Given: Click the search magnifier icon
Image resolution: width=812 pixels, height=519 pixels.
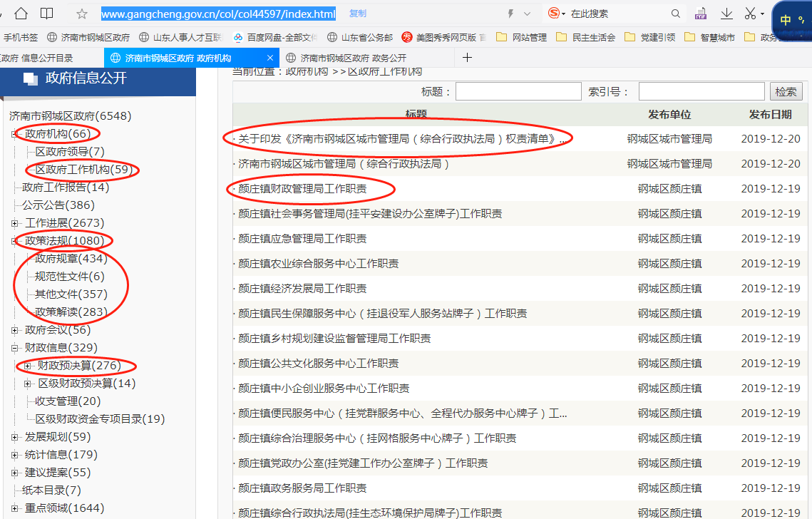Looking at the screenshot, I should point(676,14).
